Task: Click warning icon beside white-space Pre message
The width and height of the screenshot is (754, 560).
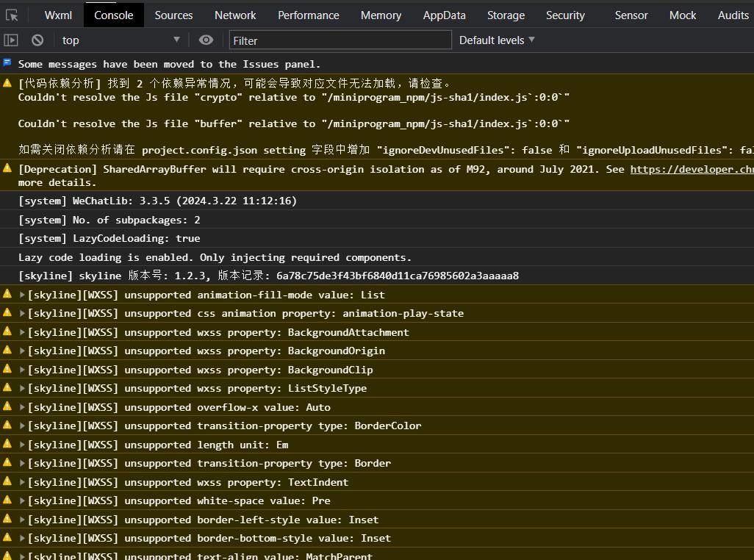Action: 7,500
